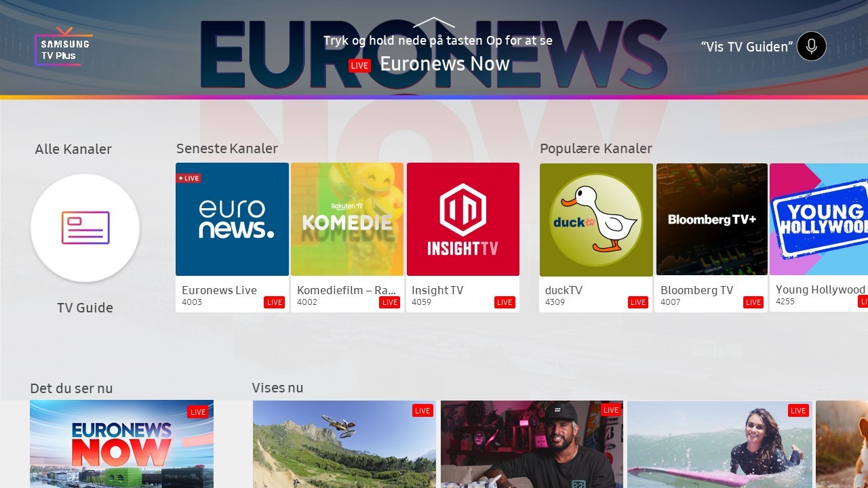Click the Samsung TV Plus logo
868x488 pixels.
tap(63, 46)
